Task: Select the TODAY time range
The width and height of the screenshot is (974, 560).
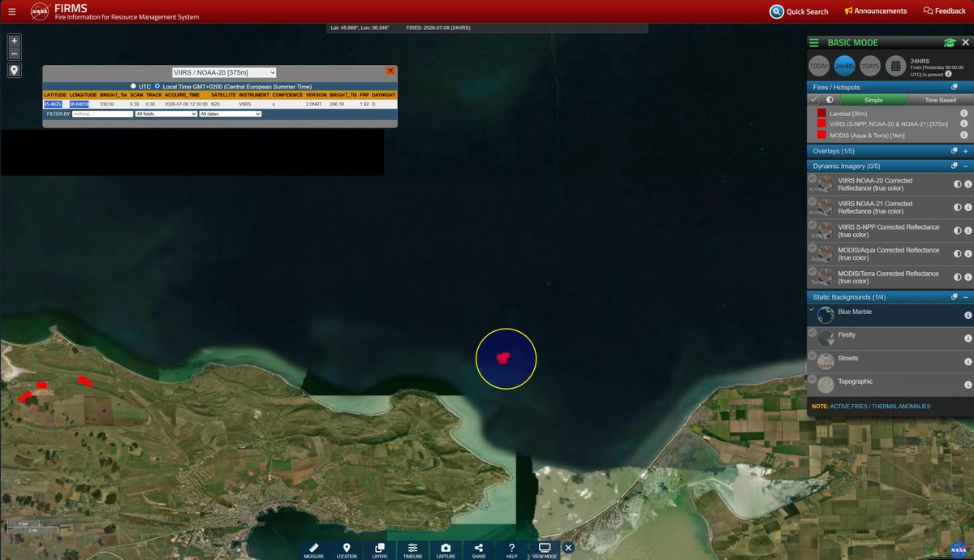Action: tap(819, 66)
